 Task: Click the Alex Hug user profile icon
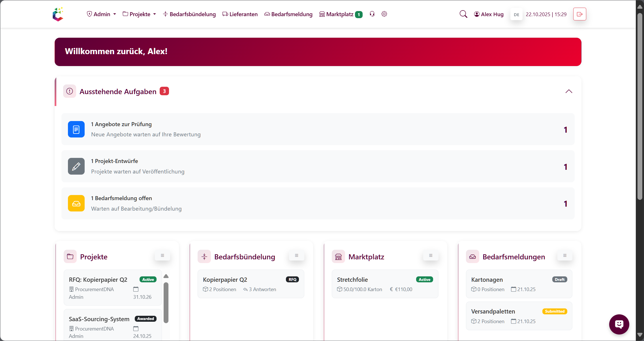pos(477,14)
